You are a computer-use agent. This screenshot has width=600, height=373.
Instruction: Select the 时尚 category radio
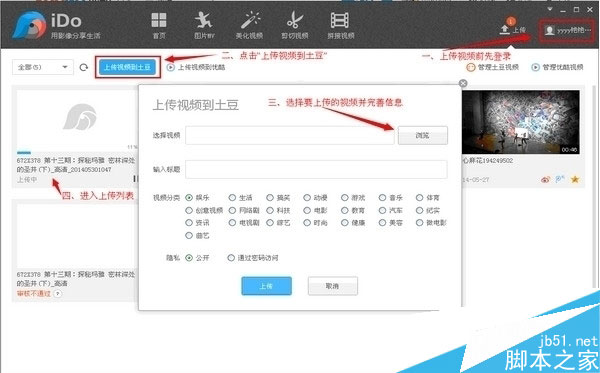tap(307, 223)
